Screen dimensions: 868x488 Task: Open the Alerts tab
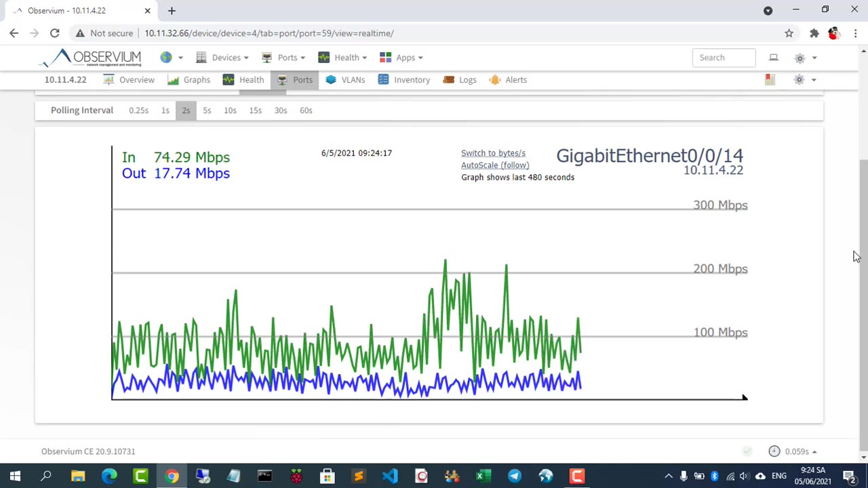[x=508, y=80]
